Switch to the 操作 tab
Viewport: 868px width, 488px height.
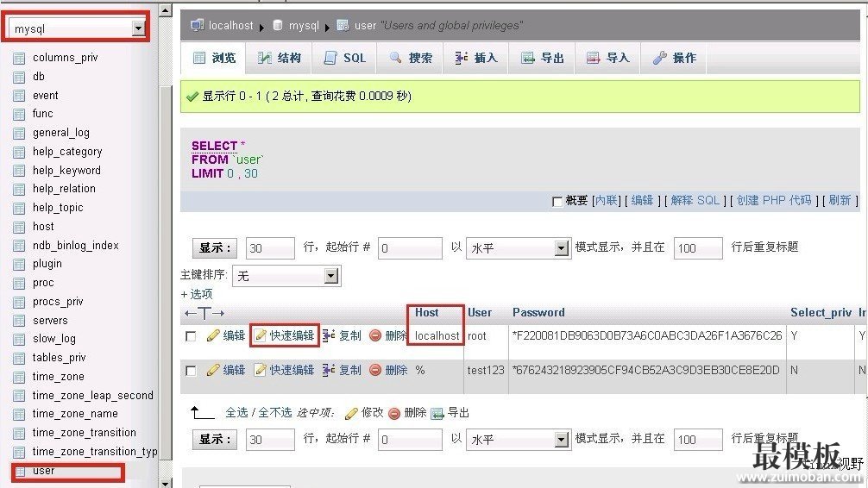(674, 58)
